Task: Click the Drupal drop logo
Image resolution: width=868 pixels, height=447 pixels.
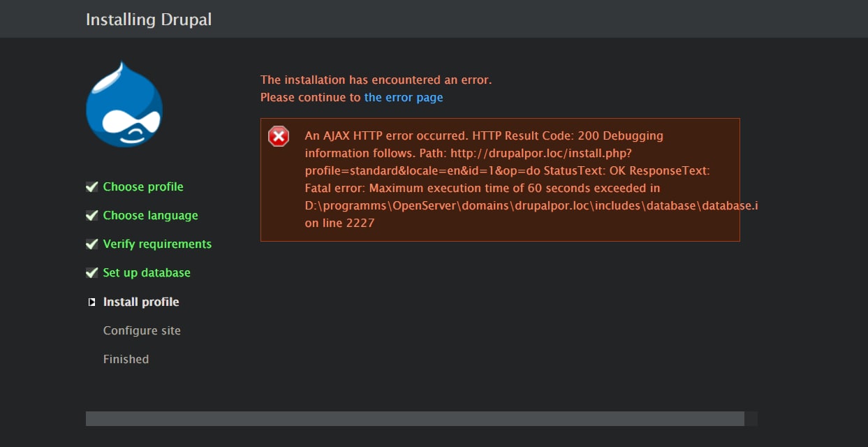Action: click(x=124, y=104)
